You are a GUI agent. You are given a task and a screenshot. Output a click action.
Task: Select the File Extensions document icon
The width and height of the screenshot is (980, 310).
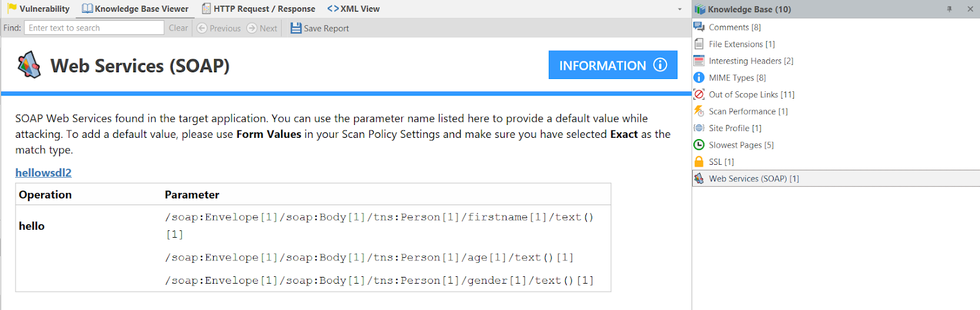[699, 44]
